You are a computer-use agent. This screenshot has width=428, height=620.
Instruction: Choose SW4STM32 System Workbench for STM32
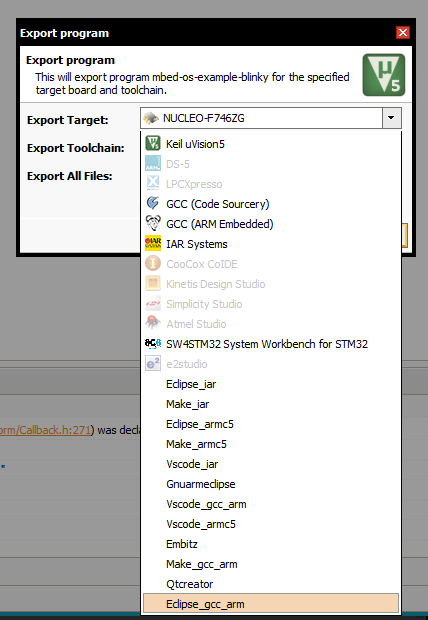pos(271,344)
